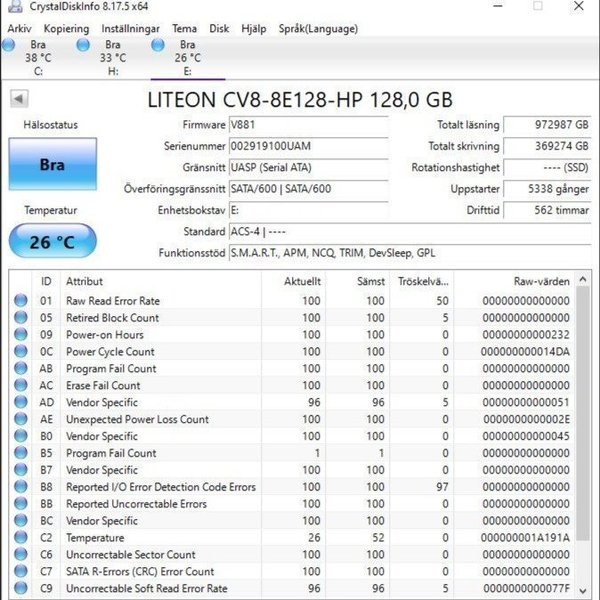This screenshot has height=600, width=600.
Task: Click the status orb for Temperature row
Action: [21, 537]
